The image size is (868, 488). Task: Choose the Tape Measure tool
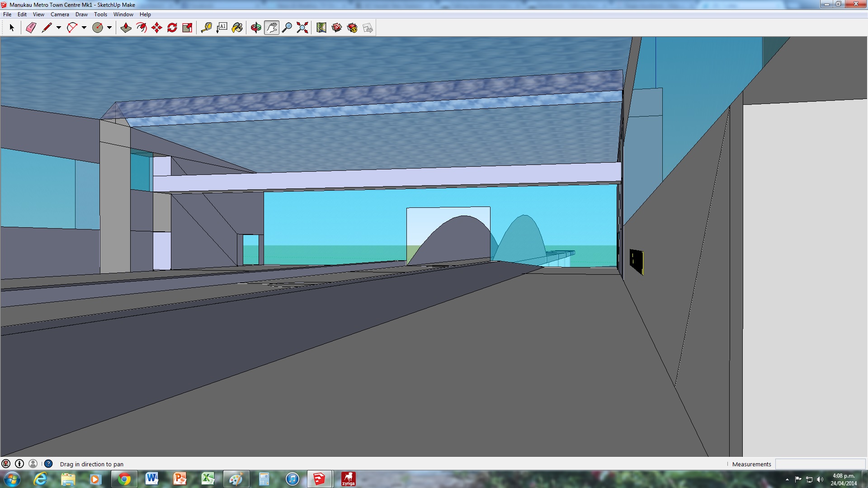(206, 28)
